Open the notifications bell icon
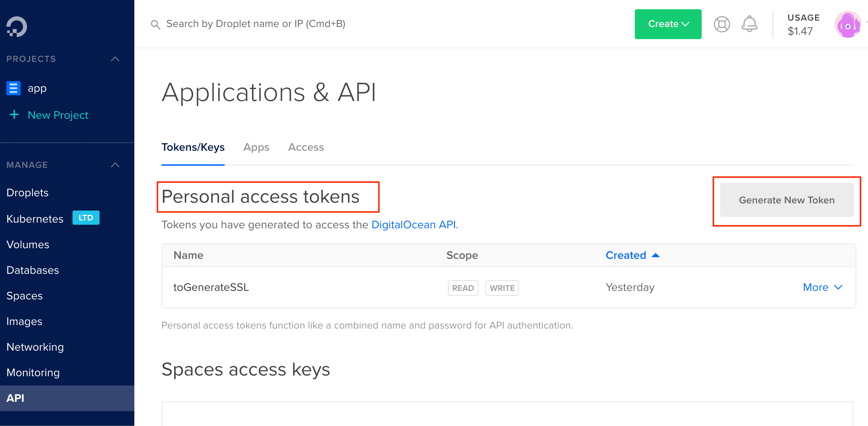 [x=749, y=24]
